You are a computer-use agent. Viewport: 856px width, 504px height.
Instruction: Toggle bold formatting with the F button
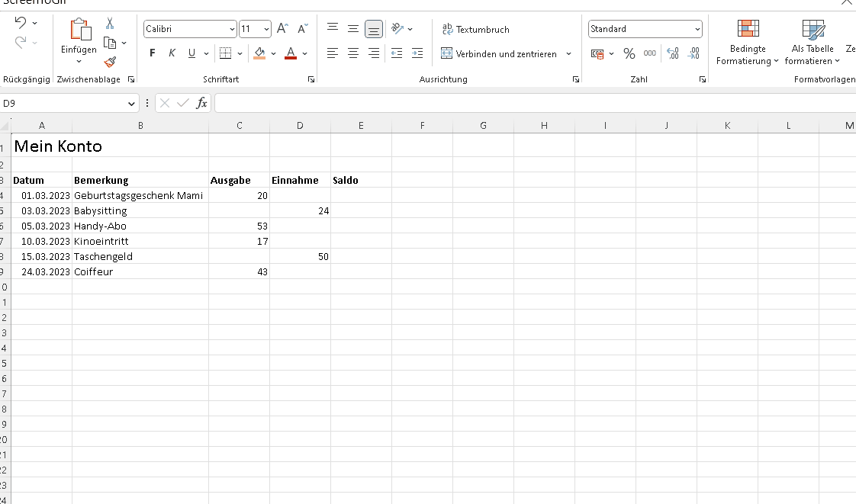[x=152, y=53]
